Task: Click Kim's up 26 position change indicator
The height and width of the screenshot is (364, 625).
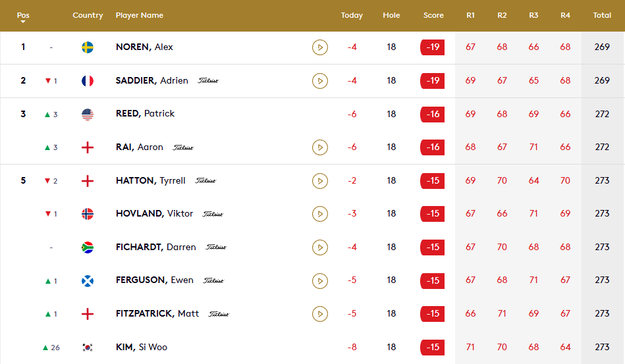Action: point(51,348)
